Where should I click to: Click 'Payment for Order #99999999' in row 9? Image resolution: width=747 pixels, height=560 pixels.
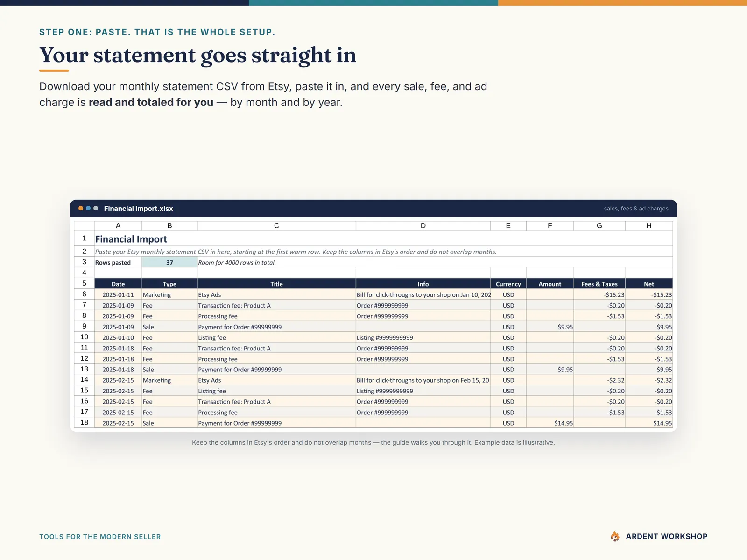point(276,327)
